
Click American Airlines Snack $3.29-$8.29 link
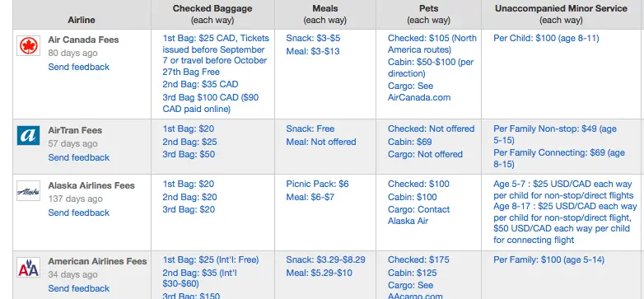(325, 259)
